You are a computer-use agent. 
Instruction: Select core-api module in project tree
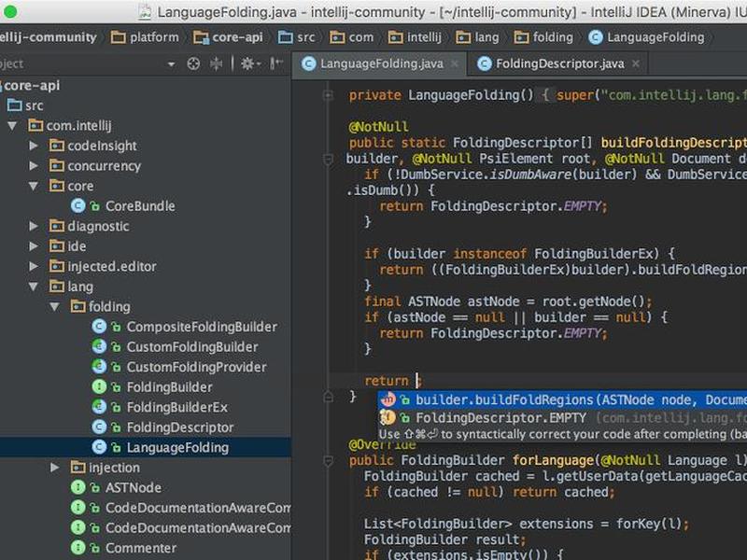click(32, 86)
